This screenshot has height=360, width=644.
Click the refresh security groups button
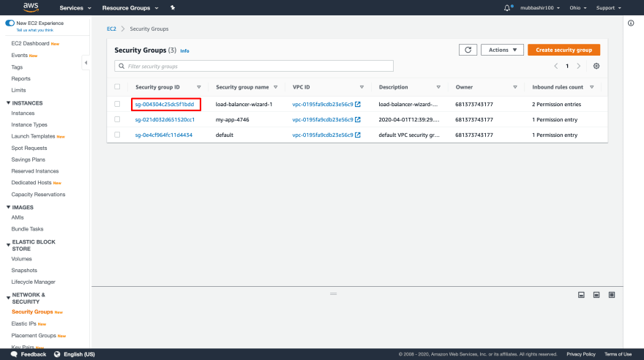click(468, 50)
